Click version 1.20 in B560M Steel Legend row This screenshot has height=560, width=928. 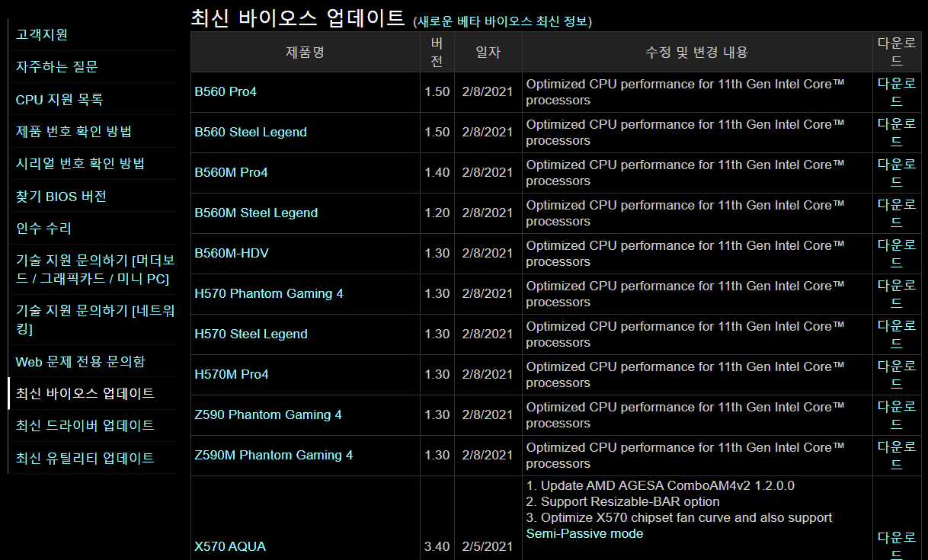point(437,213)
